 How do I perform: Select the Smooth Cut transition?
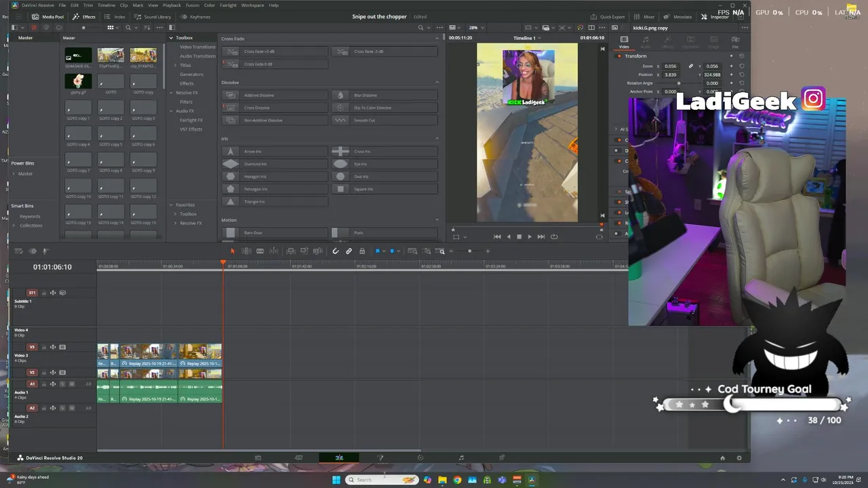click(385, 121)
